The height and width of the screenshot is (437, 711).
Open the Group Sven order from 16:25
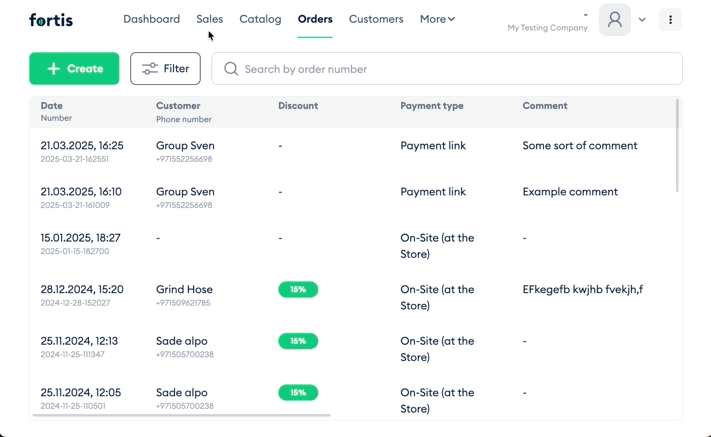[x=353, y=151]
